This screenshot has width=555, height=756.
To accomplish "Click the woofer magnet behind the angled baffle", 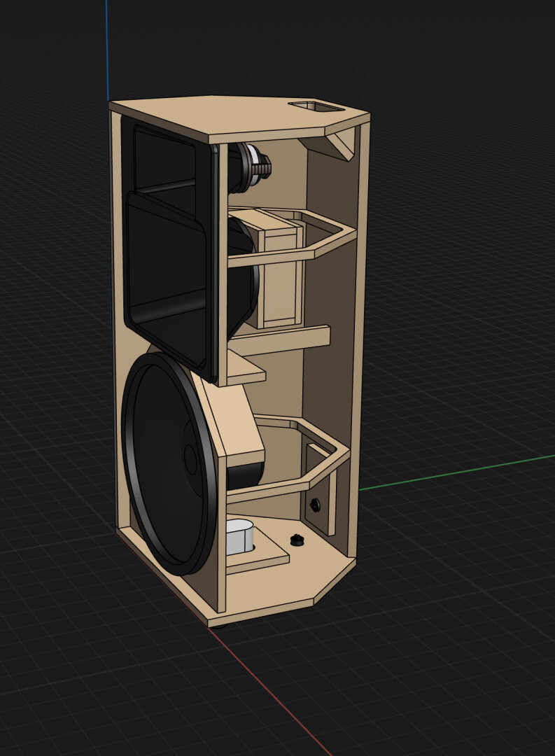I will pos(245,475).
